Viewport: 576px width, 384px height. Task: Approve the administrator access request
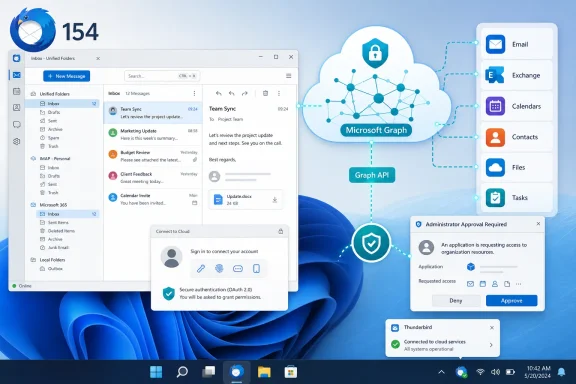(x=511, y=301)
